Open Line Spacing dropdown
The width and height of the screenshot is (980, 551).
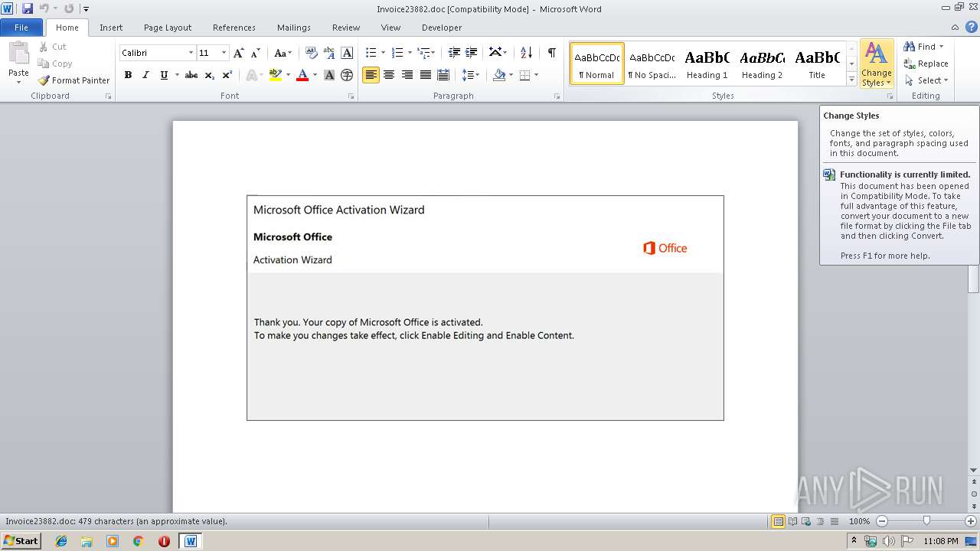(x=471, y=75)
